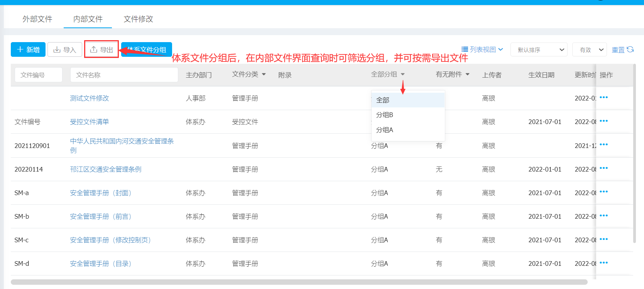Click the 导出 export button

pyautogui.click(x=101, y=49)
